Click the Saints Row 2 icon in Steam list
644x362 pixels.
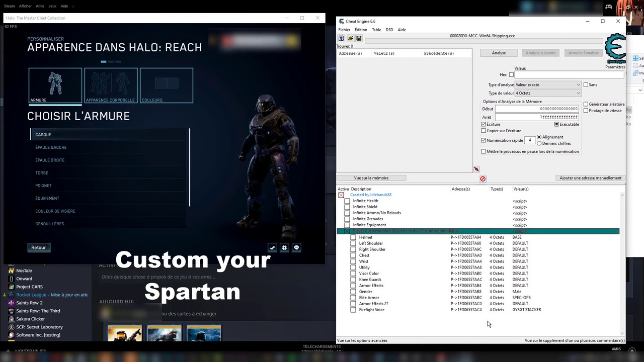(11, 303)
